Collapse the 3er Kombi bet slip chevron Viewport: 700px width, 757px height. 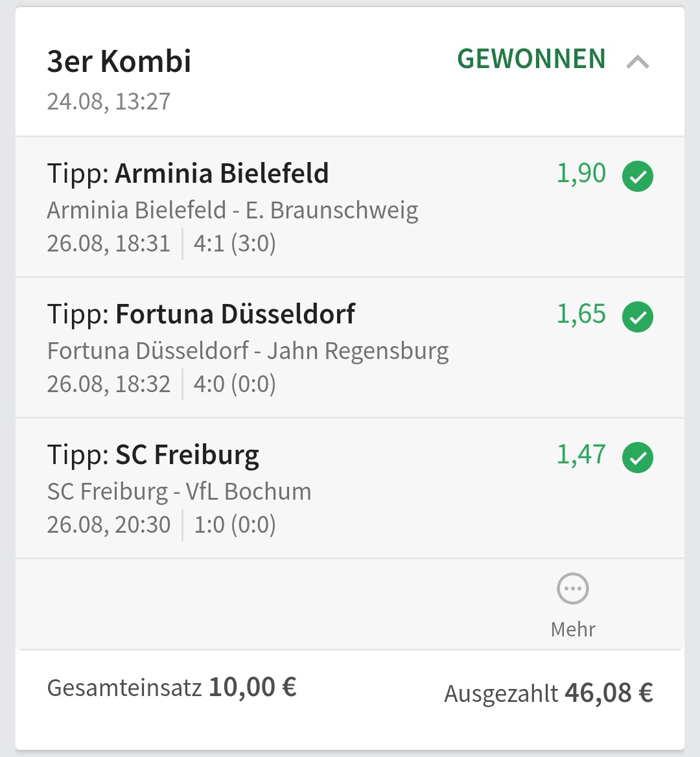pos(638,62)
